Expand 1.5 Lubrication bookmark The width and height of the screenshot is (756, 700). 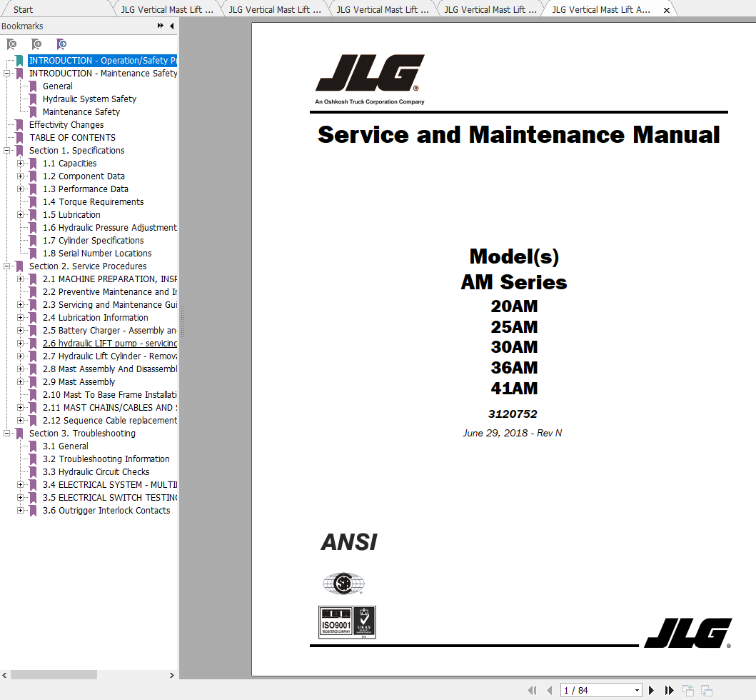[20, 215]
